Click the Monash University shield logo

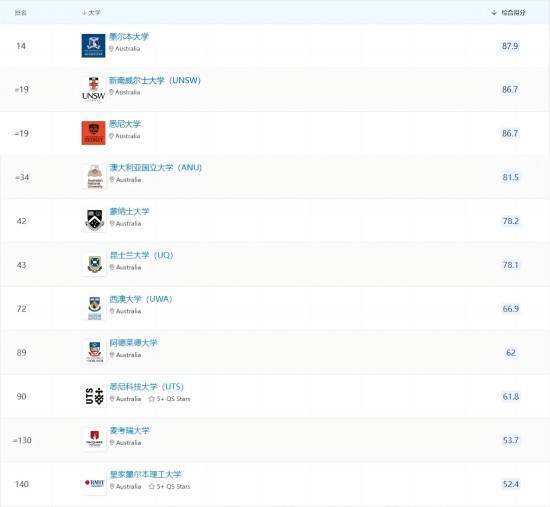coord(95,220)
